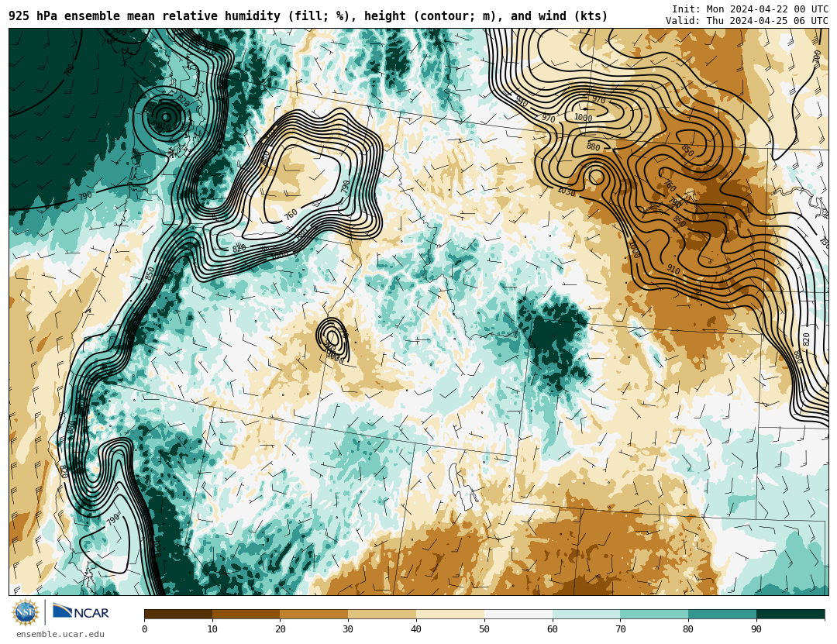837x644 pixels.
Task: Click colorbar tick label 70
Action: (x=620, y=629)
